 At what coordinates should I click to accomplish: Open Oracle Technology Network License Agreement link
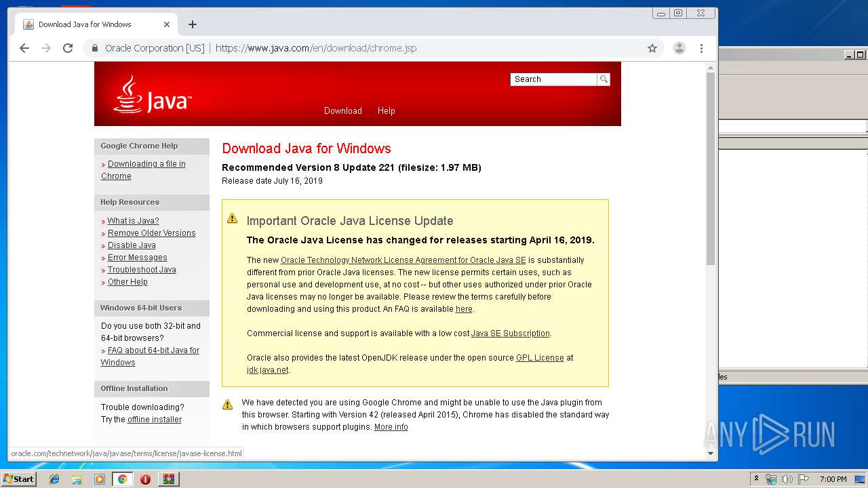pyautogui.click(x=403, y=260)
